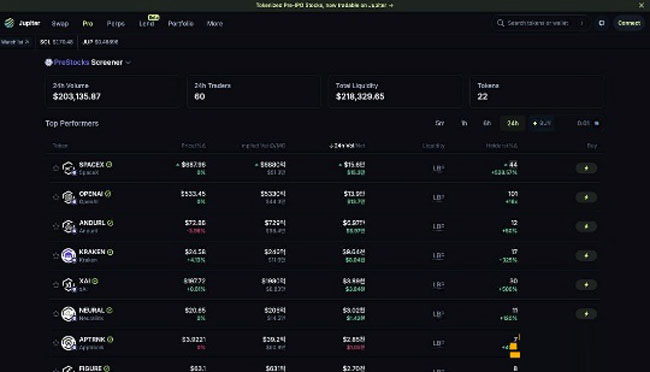Click the APTRNK token logo

(68, 343)
